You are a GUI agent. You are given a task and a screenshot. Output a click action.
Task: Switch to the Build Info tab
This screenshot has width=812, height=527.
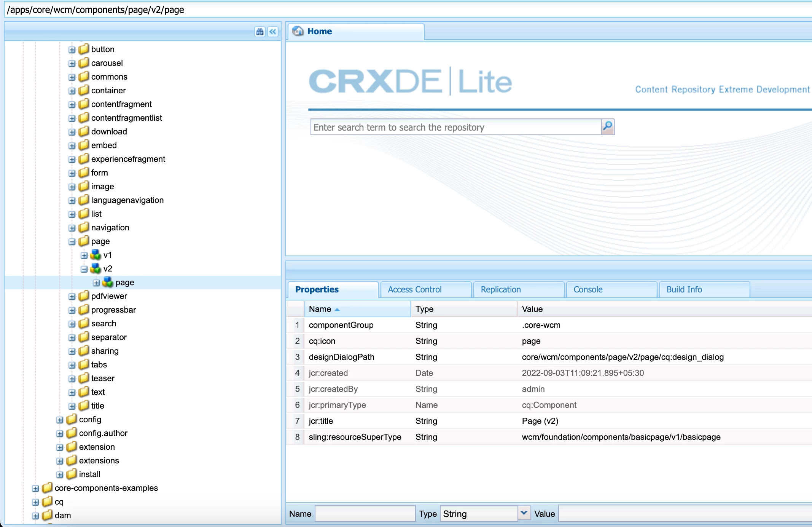[x=684, y=289]
